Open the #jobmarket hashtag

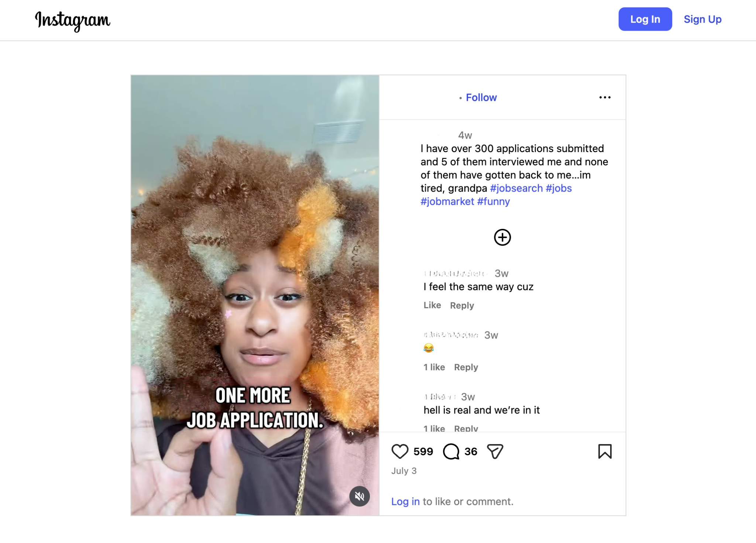pos(447,202)
